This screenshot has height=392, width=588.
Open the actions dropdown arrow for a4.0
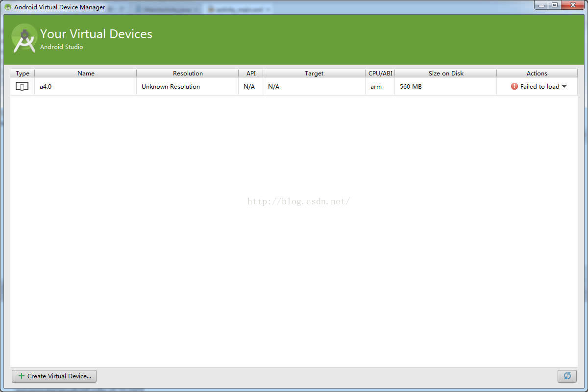tap(564, 86)
